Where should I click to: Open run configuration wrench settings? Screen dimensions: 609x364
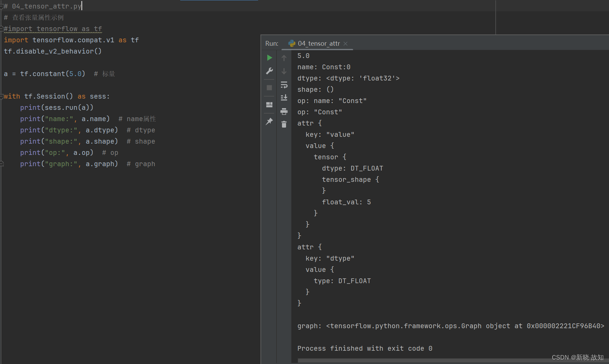(269, 71)
